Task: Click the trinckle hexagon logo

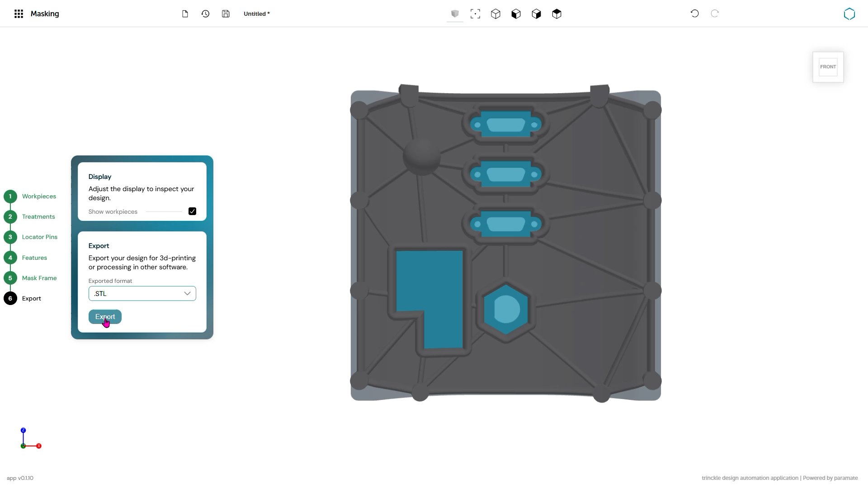Action: pos(849,14)
